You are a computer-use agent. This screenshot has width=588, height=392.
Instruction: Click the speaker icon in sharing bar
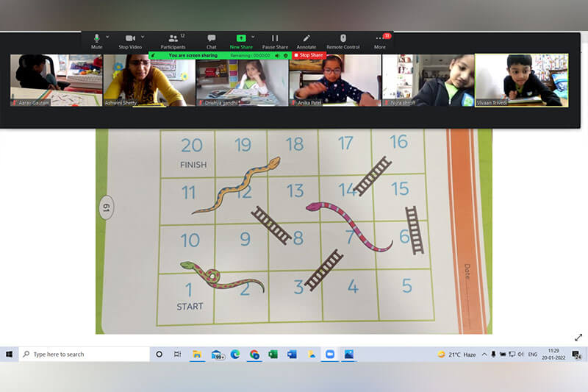point(277,55)
